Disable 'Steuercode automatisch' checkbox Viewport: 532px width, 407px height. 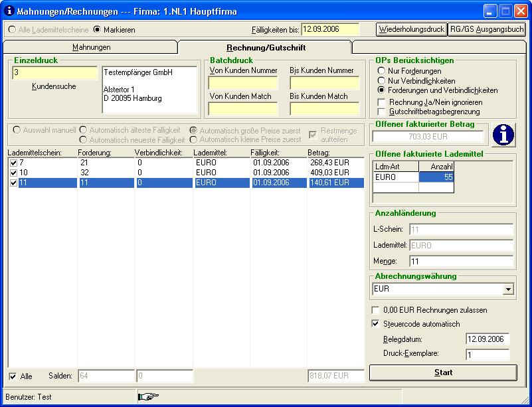tap(376, 324)
